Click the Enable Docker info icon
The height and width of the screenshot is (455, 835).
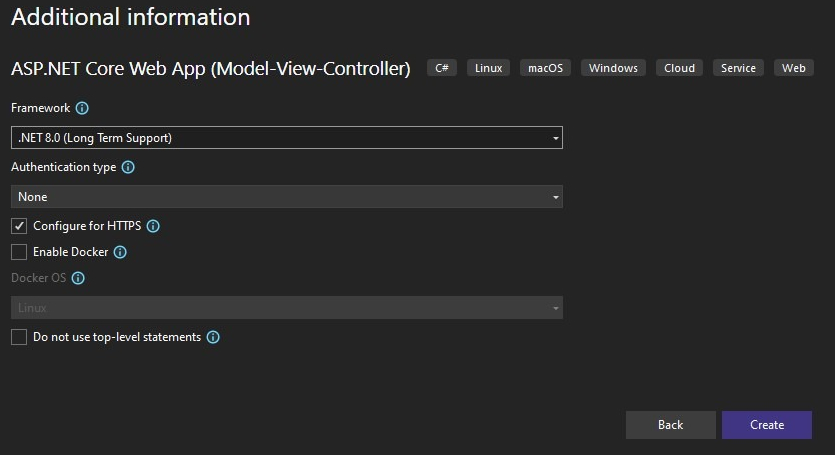tap(120, 252)
